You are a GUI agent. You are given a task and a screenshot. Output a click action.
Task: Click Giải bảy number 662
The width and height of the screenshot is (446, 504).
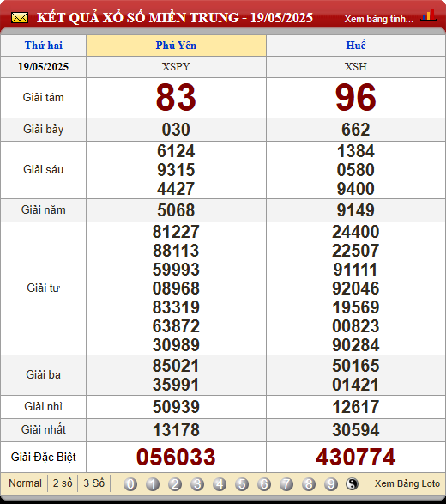356,130
